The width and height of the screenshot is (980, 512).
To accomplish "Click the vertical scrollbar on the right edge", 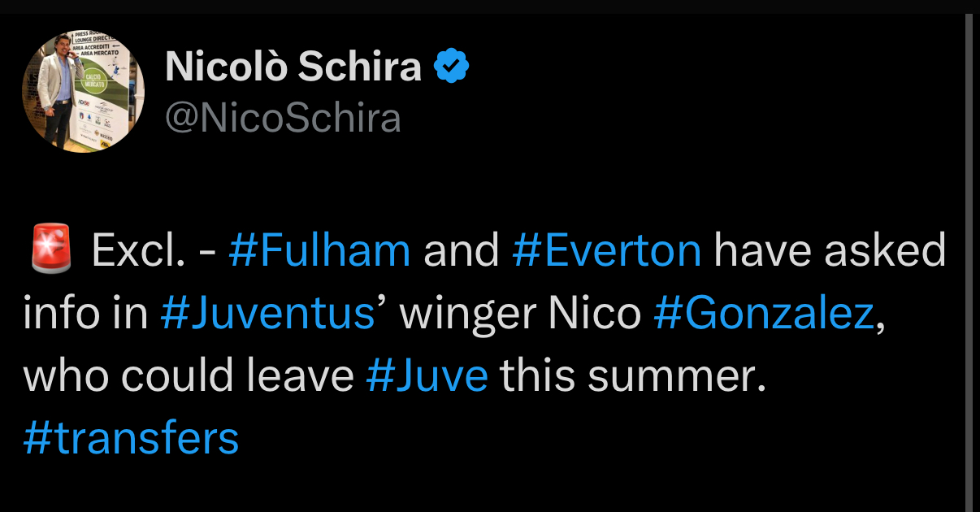I will (968, 260).
